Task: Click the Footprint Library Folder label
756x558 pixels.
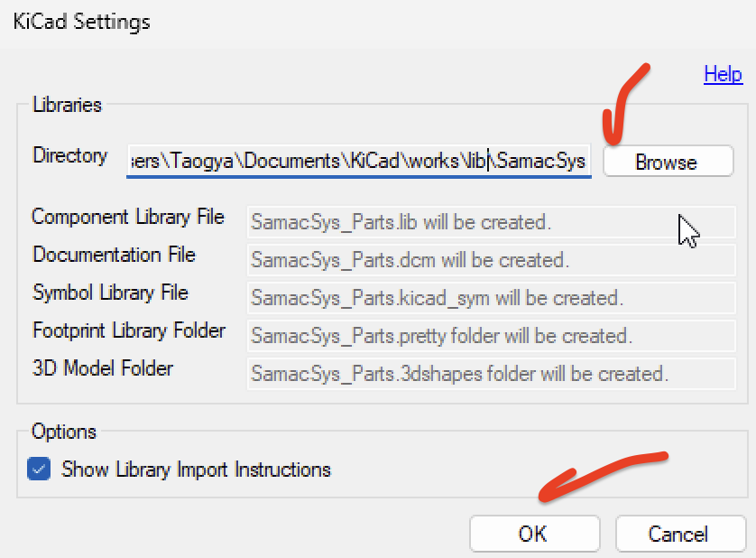Action: (128, 331)
